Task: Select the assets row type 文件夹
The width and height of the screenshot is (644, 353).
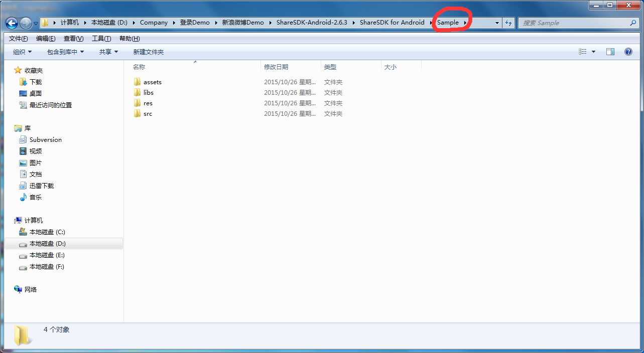Action: click(333, 82)
